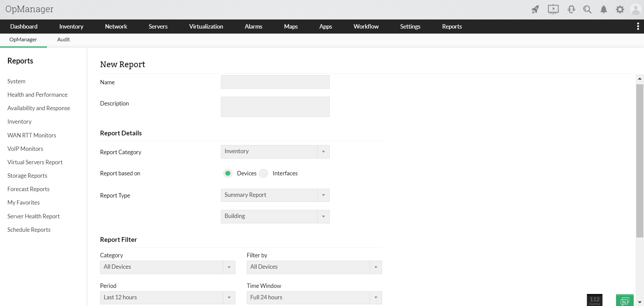Open the green chat support icon
The height and width of the screenshot is (306, 644).
625,300
